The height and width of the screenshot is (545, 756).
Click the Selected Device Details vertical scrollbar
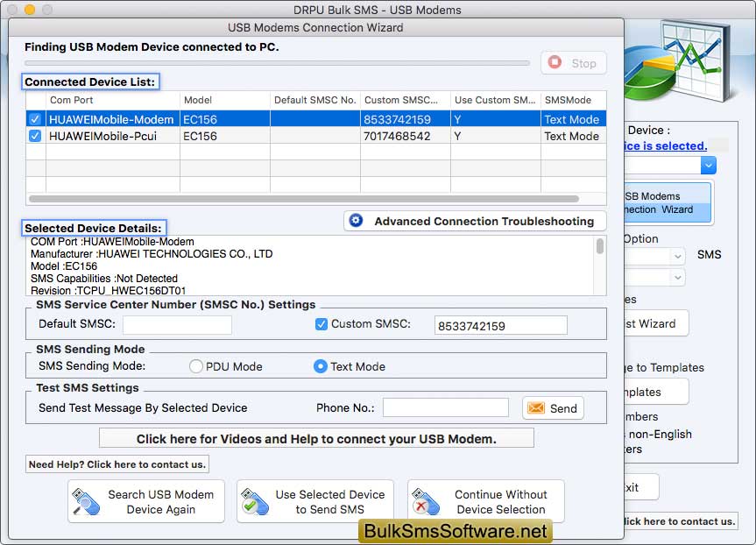(600, 246)
